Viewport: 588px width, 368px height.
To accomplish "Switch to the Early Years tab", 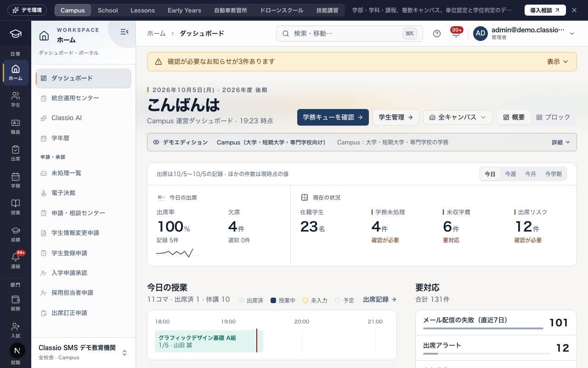I will pos(184,10).
